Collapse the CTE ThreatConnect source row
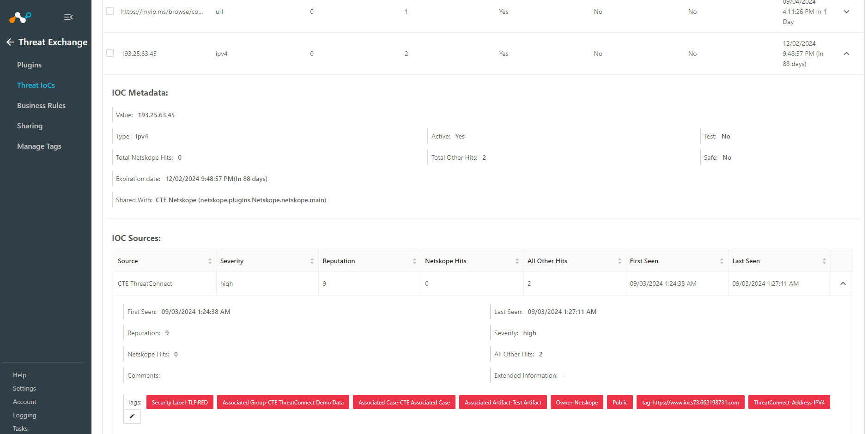The height and width of the screenshot is (434, 868). [843, 283]
